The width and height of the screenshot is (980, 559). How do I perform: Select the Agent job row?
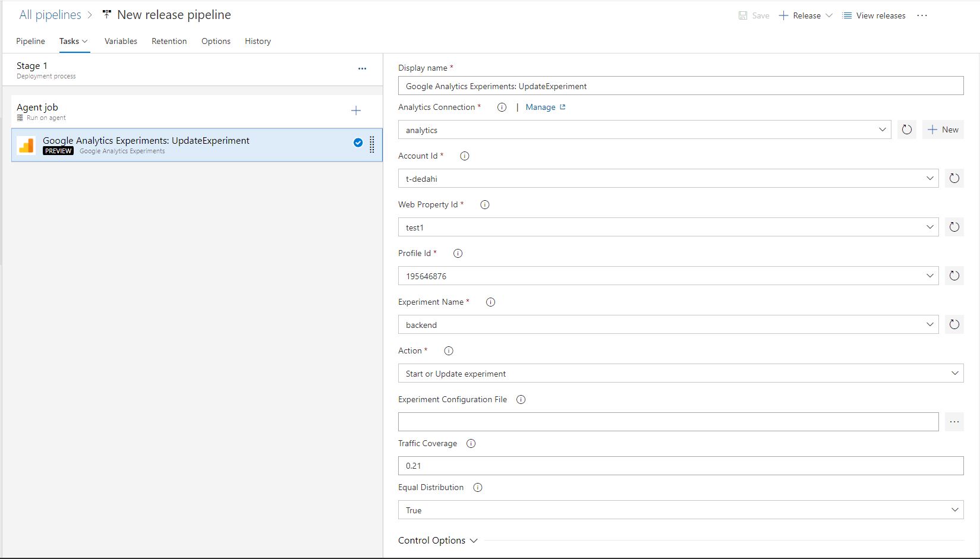197,111
